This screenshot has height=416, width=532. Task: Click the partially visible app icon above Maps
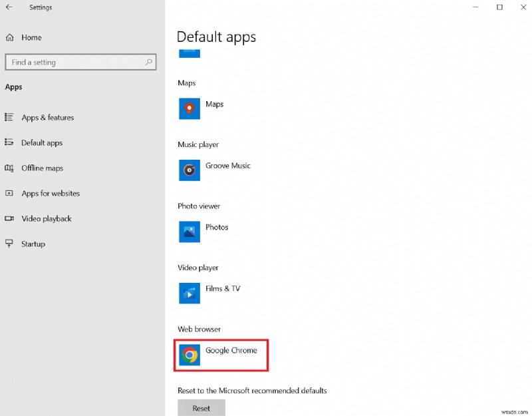click(190, 54)
